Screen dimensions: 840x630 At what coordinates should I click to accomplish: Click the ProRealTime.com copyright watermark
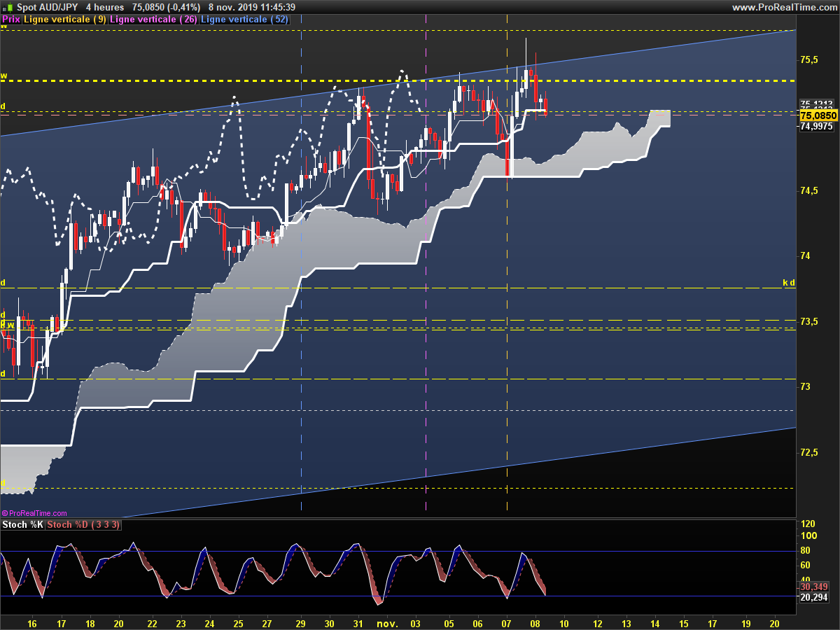(35, 513)
